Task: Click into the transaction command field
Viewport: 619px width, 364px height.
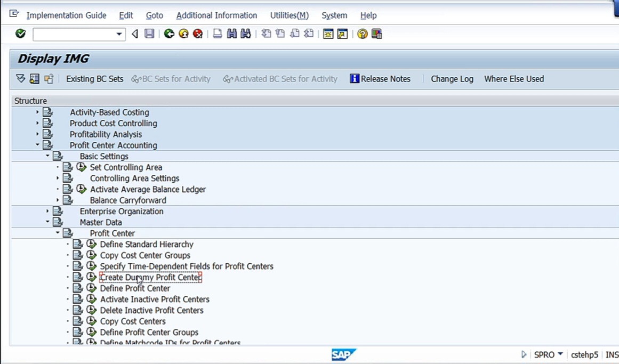Action: [74, 34]
